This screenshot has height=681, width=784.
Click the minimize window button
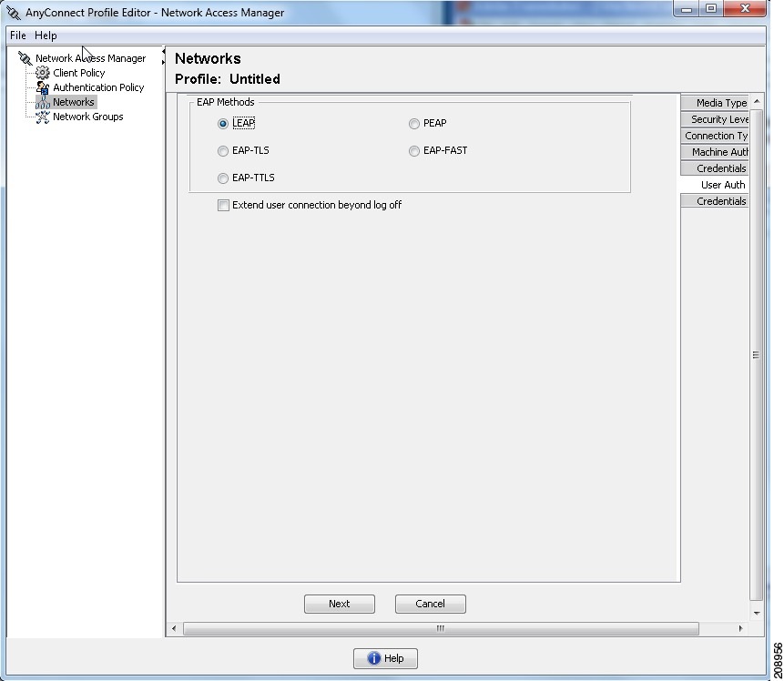687,8
